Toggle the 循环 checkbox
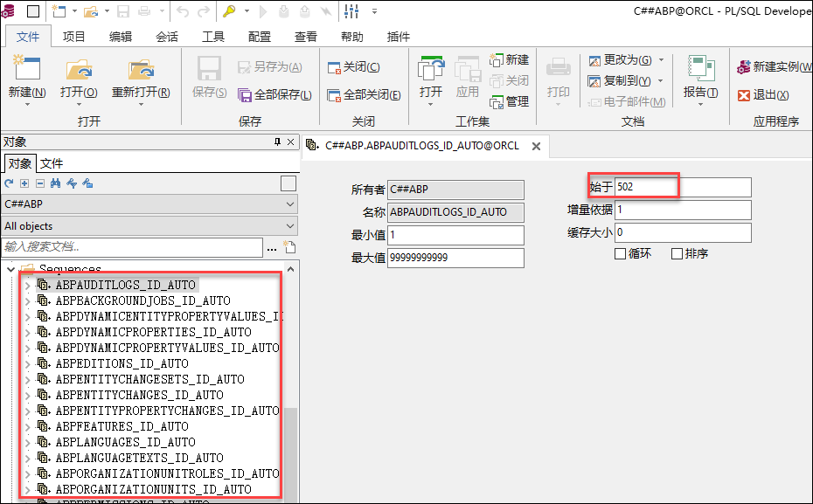This screenshot has width=813, height=504. coord(620,254)
